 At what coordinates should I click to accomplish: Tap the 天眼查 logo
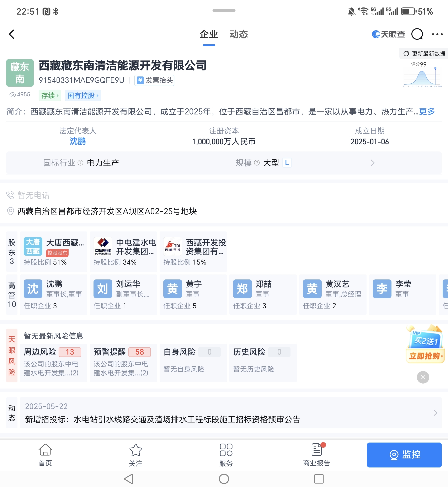pyautogui.click(x=388, y=34)
